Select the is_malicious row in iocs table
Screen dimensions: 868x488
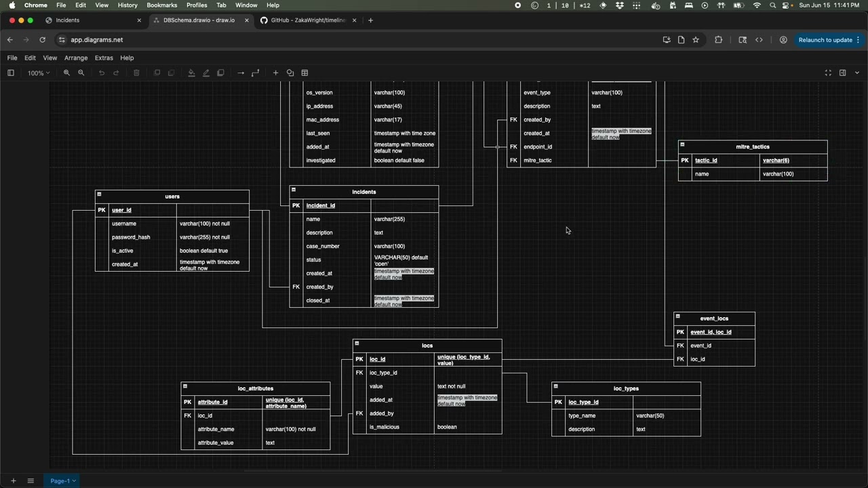tap(427, 427)
